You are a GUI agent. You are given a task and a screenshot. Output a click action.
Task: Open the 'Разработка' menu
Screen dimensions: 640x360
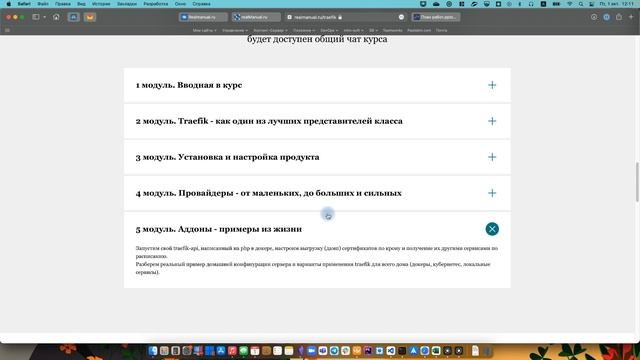tap(156, 4)
